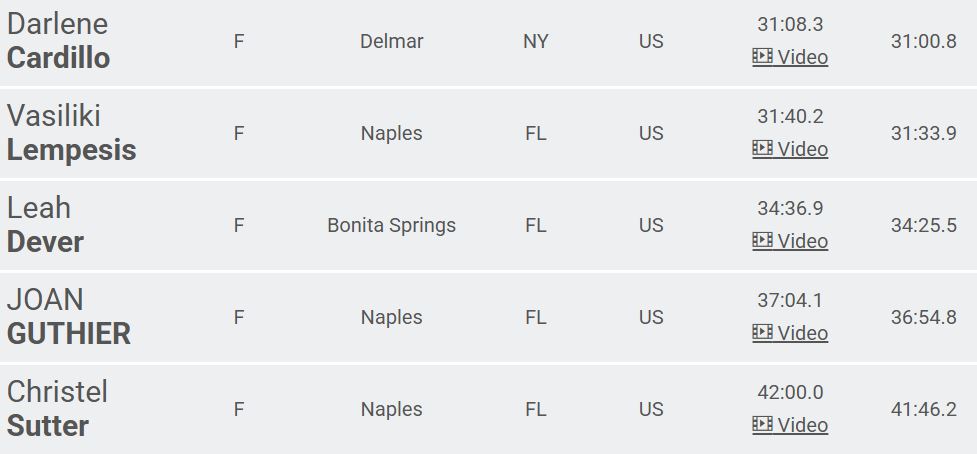Open Leah Dever's finish Video link
977x454 pixels.
[x=802, y=241]
